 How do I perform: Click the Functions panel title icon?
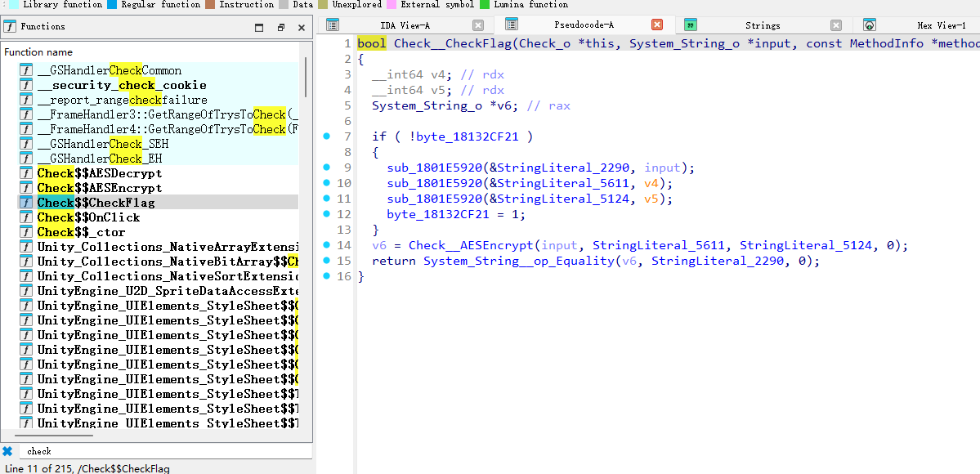click(x=10, y=27)
